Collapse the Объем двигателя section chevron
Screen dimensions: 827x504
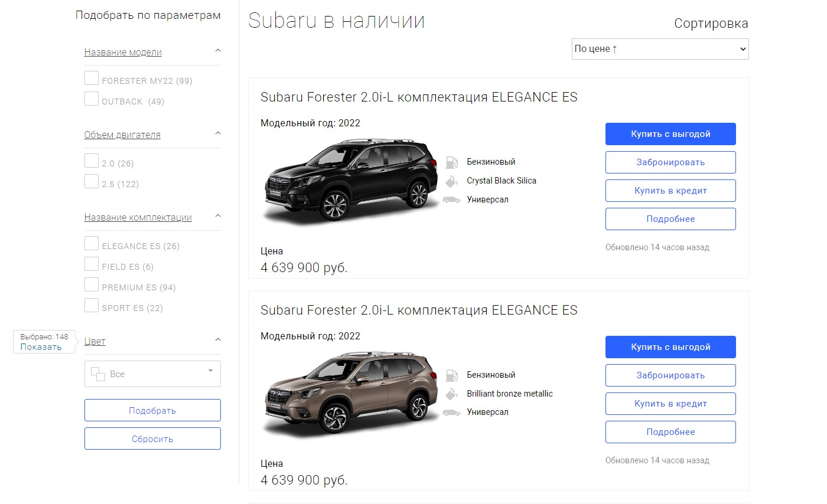pos(217,134)
